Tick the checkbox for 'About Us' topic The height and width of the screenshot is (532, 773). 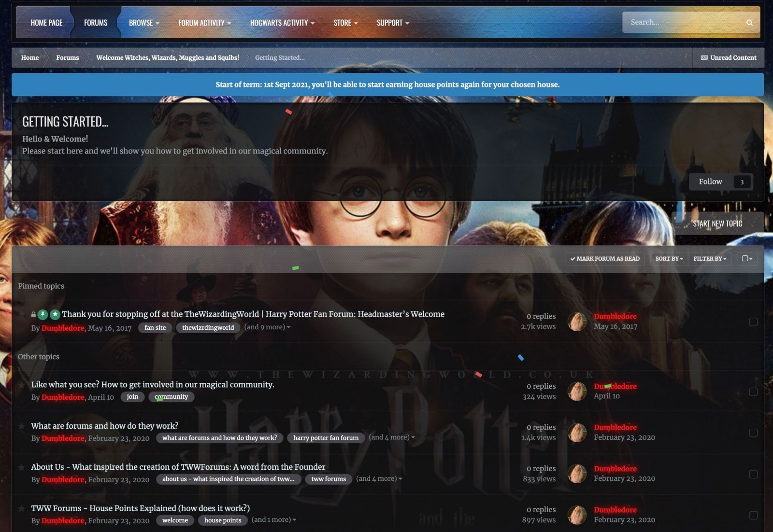click(x=753, y=474)
